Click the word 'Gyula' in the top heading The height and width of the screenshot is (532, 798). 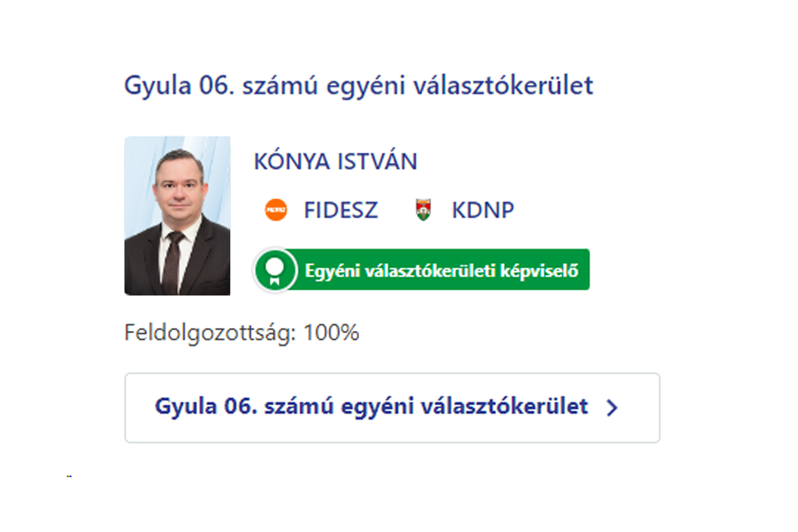158,86
